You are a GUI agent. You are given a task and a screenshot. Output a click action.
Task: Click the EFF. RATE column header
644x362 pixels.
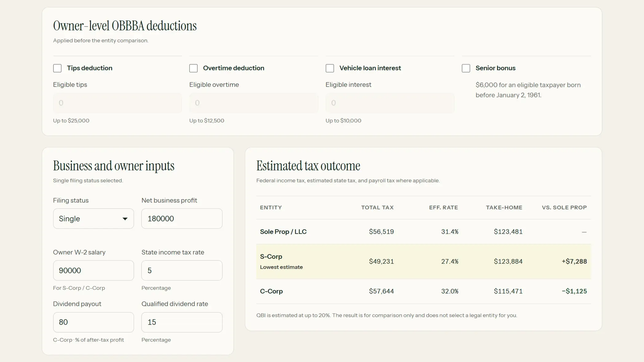tap(443, 208)
